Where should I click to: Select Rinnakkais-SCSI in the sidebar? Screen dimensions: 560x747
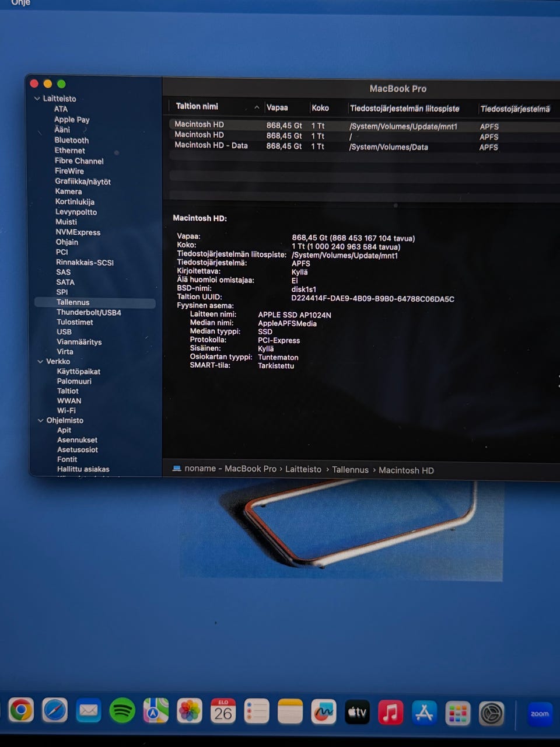pyautogui.click(x=85, y=263)
